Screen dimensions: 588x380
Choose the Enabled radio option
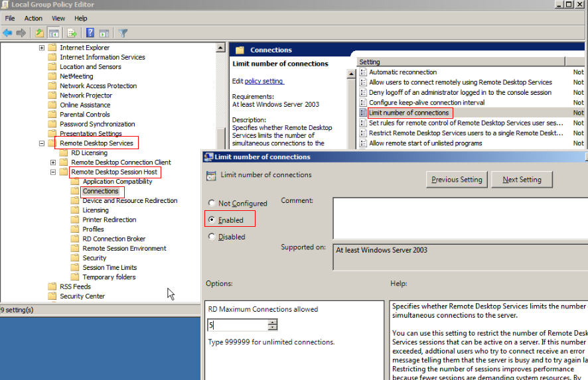pos(212,220)
